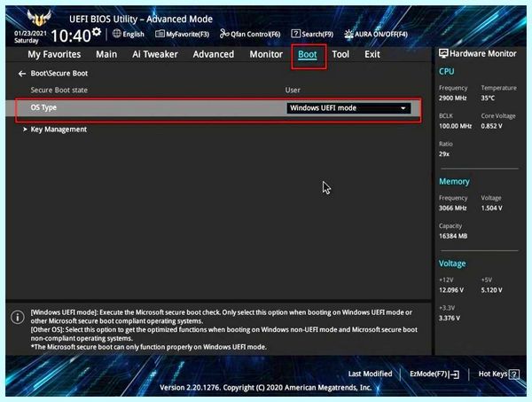Click BCLK value 100.00 MHz
Viewport: 532px width, 402px height.
(x=456, y=126)
